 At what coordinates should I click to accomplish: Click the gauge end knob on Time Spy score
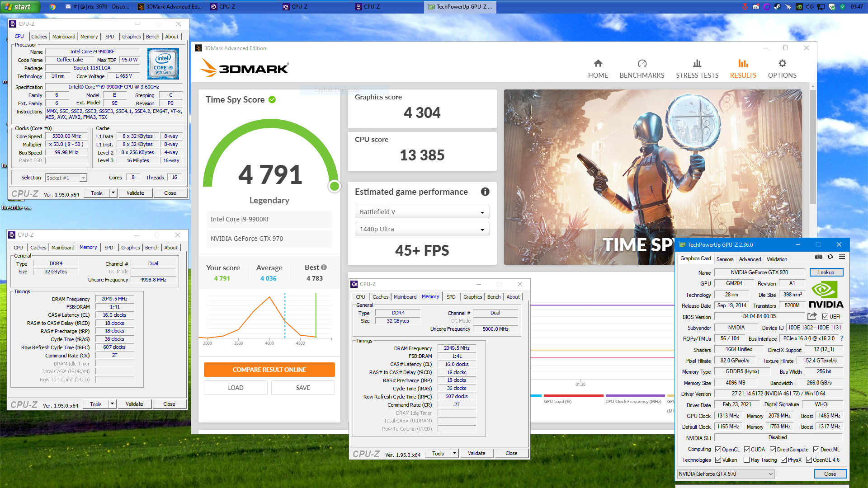point(335,186)
